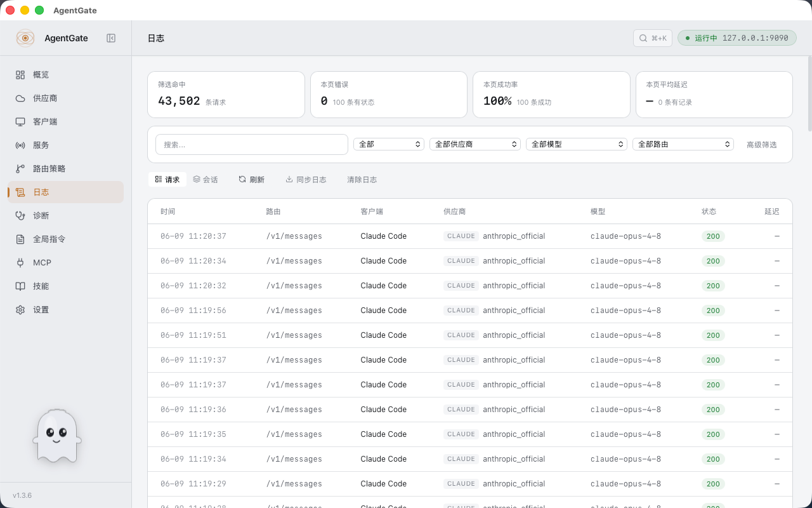812x508 pixels.
Task: Click /v1/messages in the 11:19:35 row
Action: [294, 434]
